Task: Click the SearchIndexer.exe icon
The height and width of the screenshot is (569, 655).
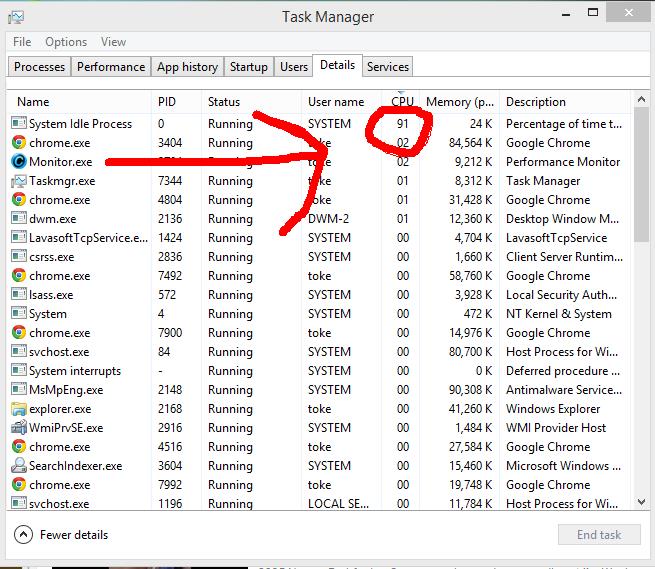Action: click(x=19, y=465)
